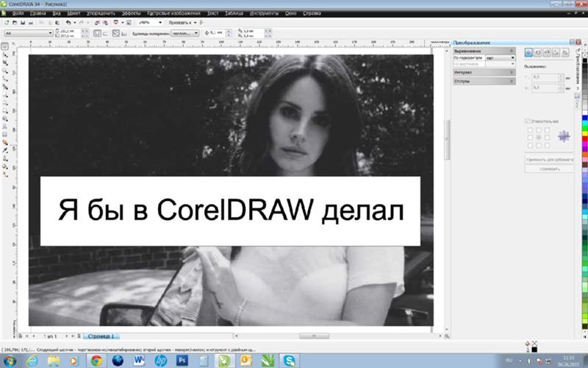Tick the bottom-left anchor point checkbox

click(530, 145)
